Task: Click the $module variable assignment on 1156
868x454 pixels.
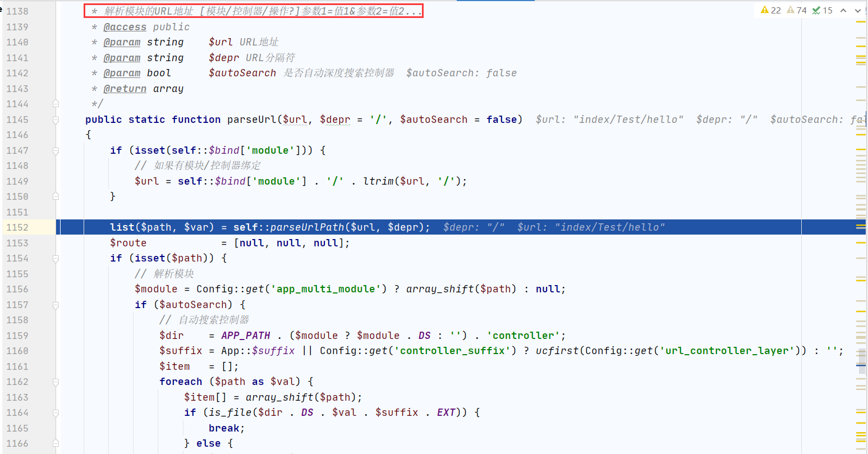Action: [x=156, y=289]
